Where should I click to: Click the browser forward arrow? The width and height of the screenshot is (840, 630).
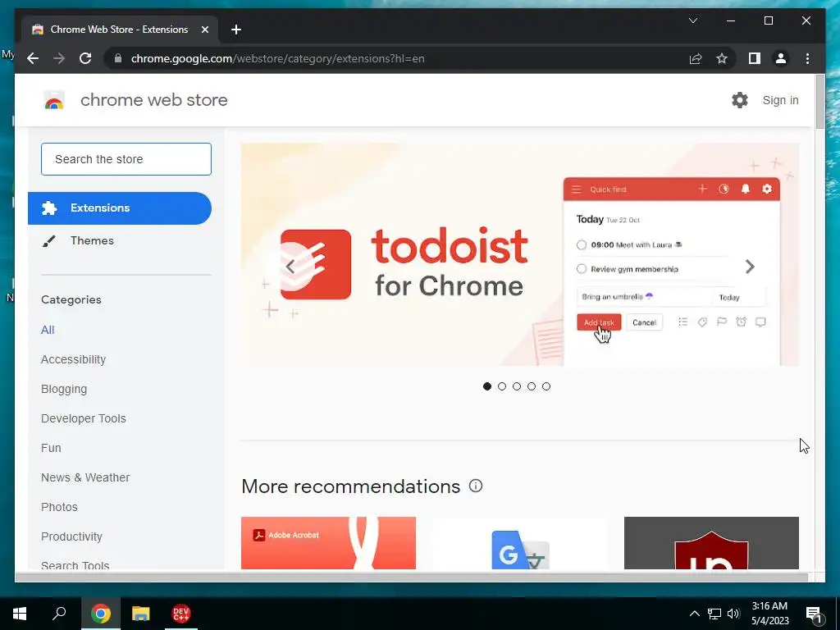point(59,58)
